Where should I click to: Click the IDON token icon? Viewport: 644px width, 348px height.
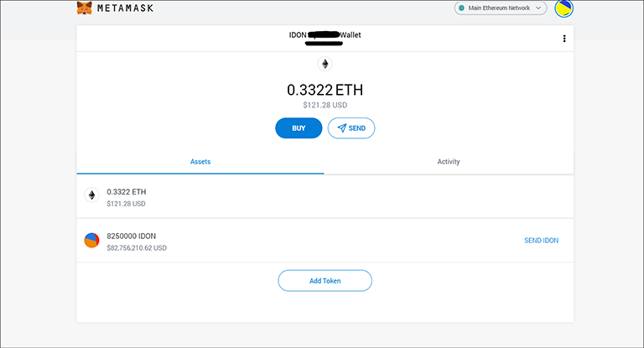[x=91, y=241]
